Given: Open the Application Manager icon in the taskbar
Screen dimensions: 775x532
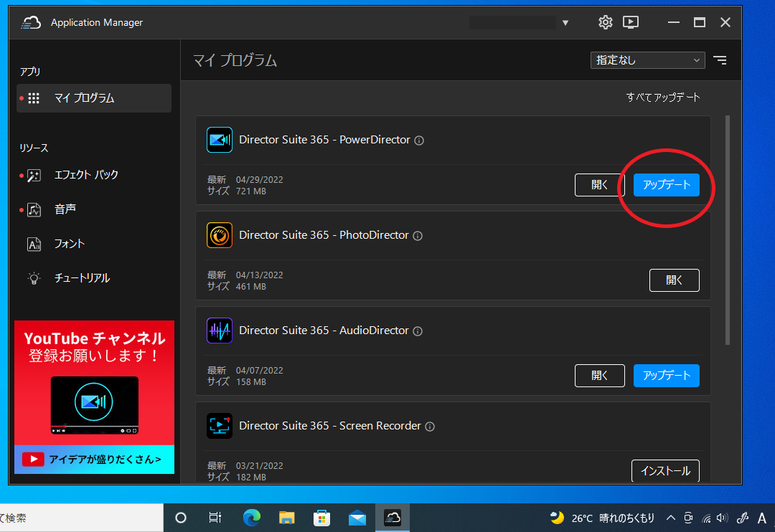Looking at the screenshot, I should [392, 517].
